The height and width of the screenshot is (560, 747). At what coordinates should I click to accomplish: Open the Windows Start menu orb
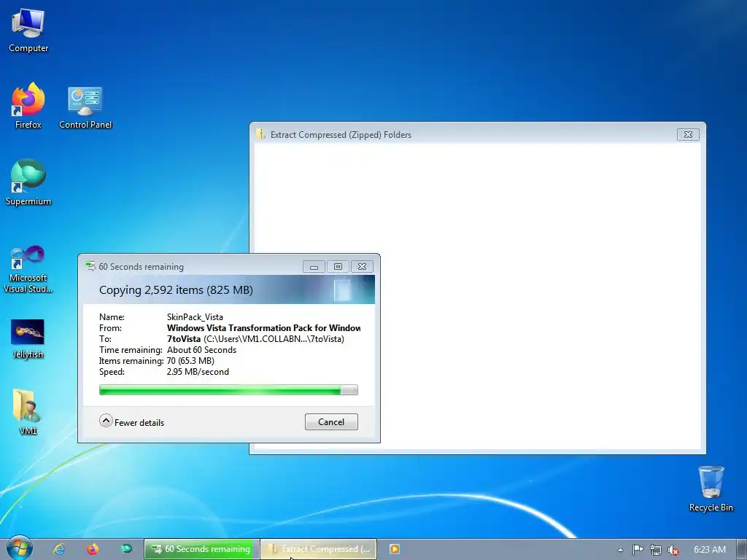point(19,549)
